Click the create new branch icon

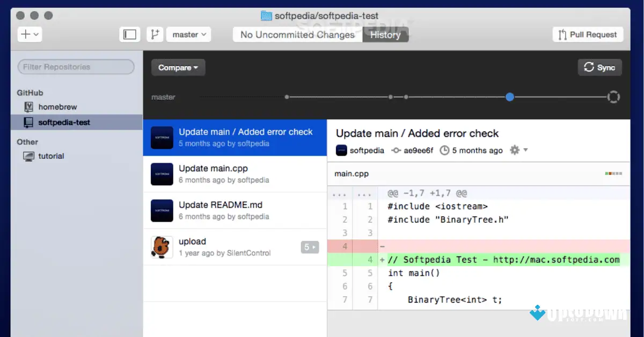coord(154,34)
